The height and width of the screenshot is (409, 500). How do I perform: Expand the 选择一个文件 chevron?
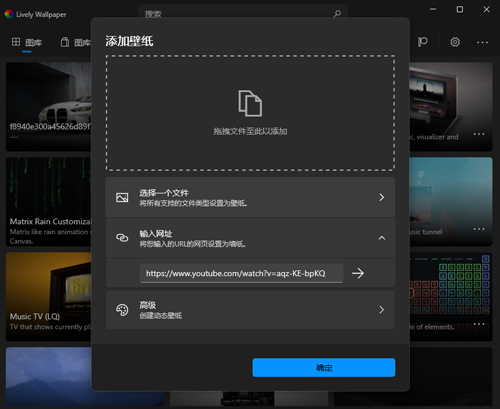coord(382,197)
